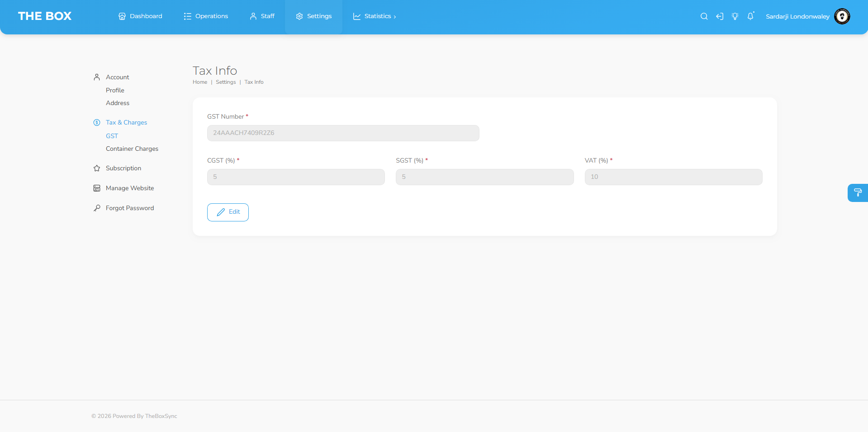Viewport: 868px width, 432px height.
Task: Click the user avatar picture
Action: [x=842, y=16]
